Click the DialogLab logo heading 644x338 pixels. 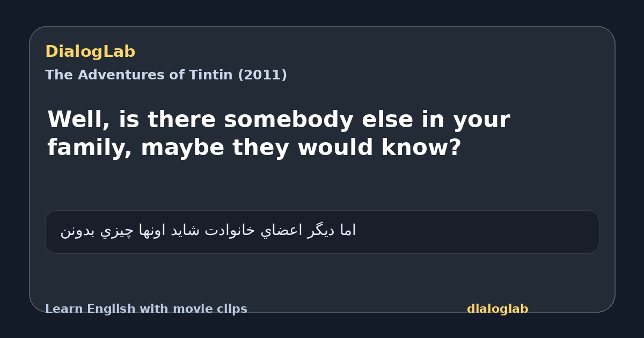90,52
